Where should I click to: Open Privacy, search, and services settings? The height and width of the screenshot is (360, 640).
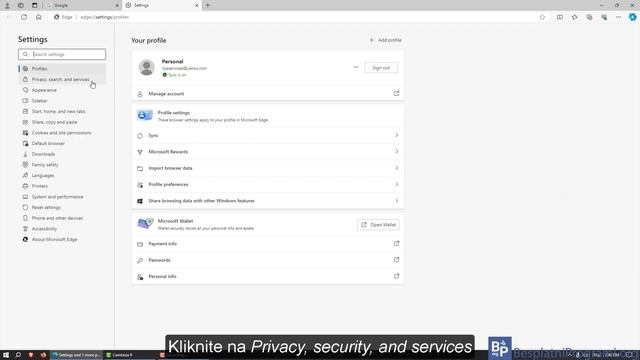point(62,79)
